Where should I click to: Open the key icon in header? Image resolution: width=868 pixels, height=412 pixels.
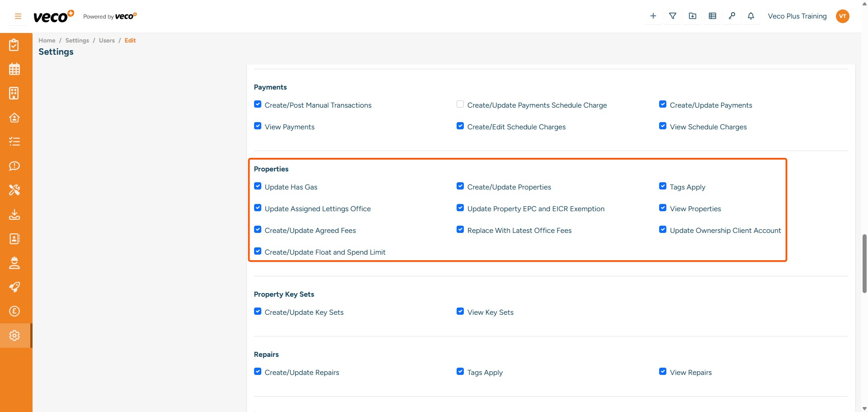pos(731,16)
